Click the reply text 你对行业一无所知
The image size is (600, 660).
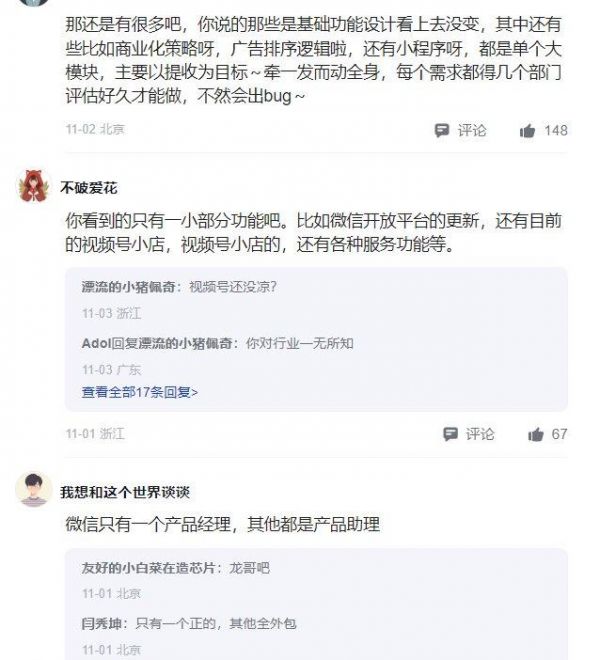point(300,343)
